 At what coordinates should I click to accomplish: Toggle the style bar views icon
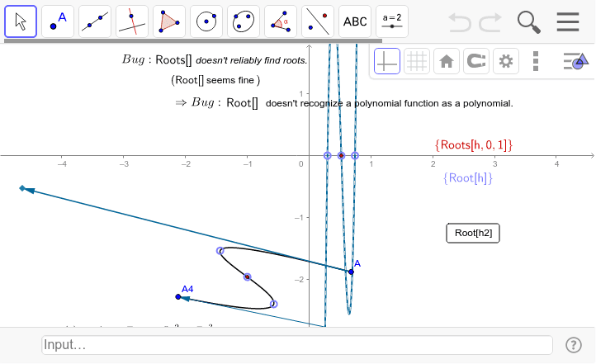click(x=575, y=61)
